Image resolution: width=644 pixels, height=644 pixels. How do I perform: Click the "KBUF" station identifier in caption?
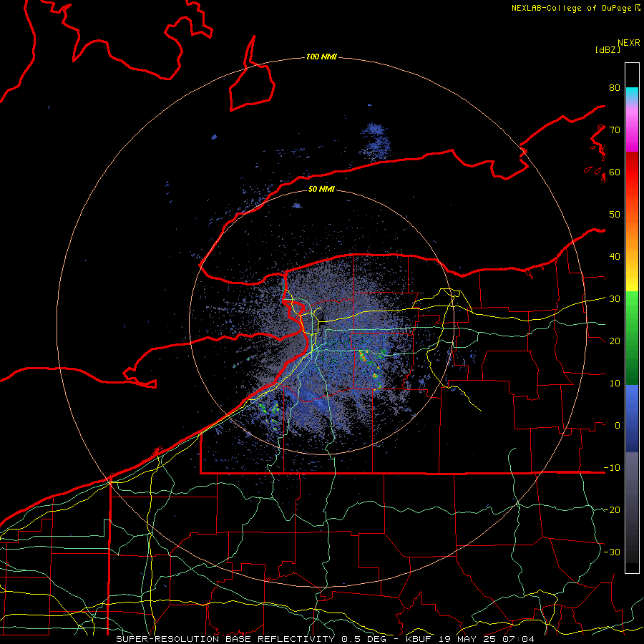point(420,639)
